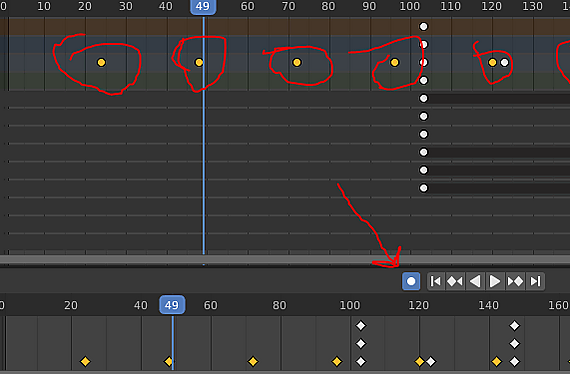This screenshot has height=374, width=570.
Task: Jump to the next keyframe
Action: pyautogui.click(x=515, y=281)
